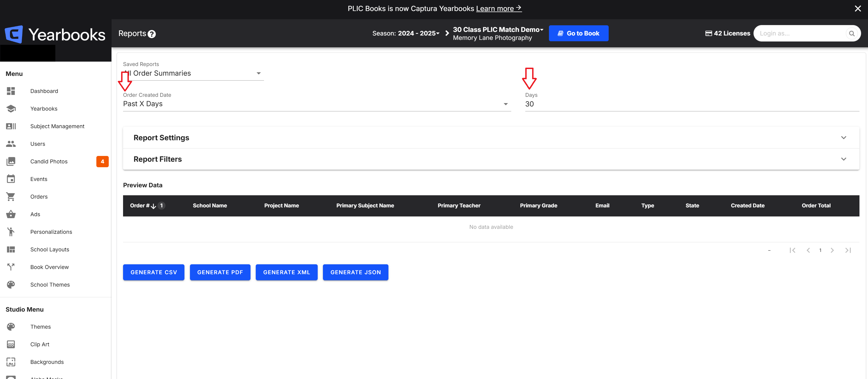Screen dimensions: 868x379
Task: Click the Users people icon
Action: coord(11,144)
